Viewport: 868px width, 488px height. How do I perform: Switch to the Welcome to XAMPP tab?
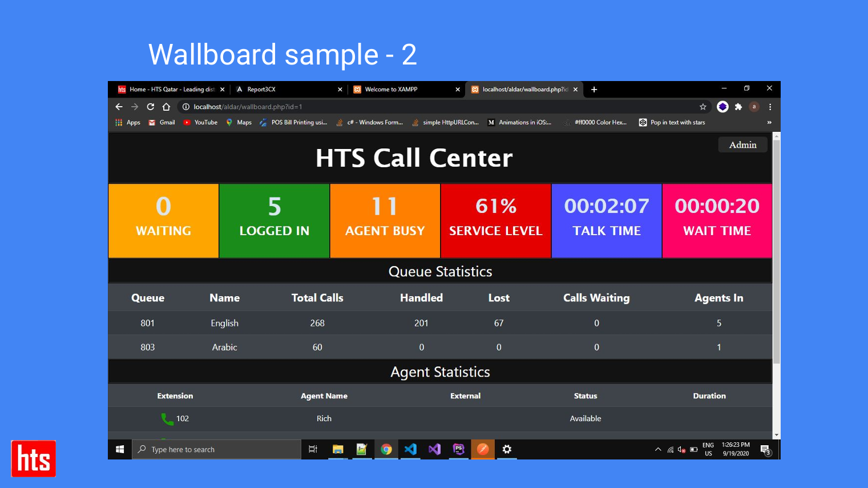[402, 90]
